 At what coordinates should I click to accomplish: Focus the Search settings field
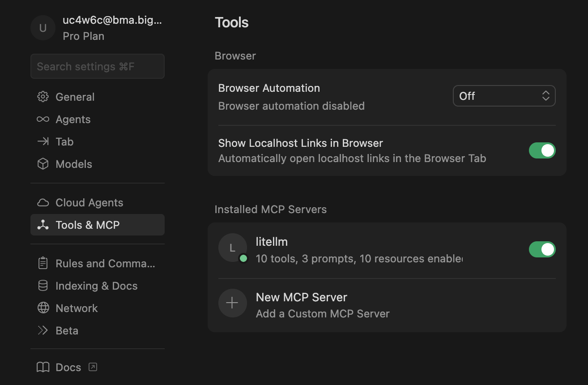coord(98,66)
